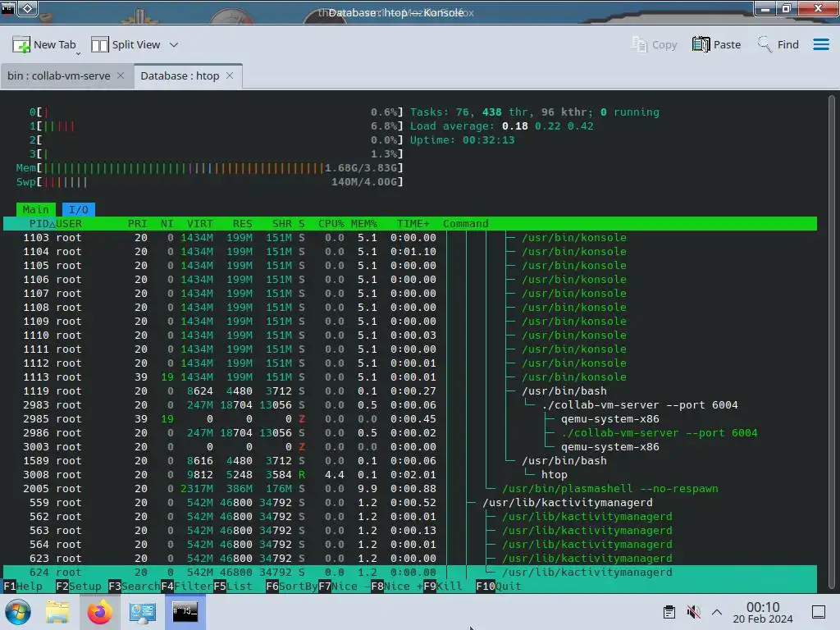Open the clipboard tray icon
This screenshot has width=840, height=630.
pyautogui.click(x=669, y=612)
